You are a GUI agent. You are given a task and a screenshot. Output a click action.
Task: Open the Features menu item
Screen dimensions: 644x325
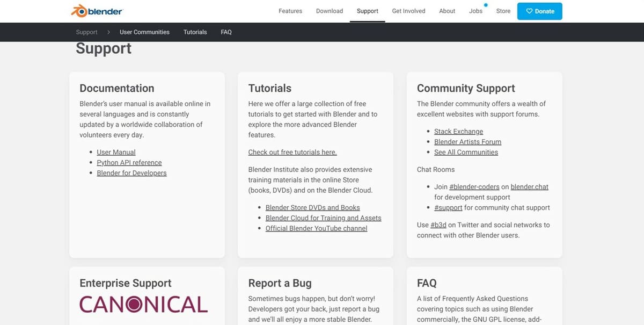click(x=290, y=11)
